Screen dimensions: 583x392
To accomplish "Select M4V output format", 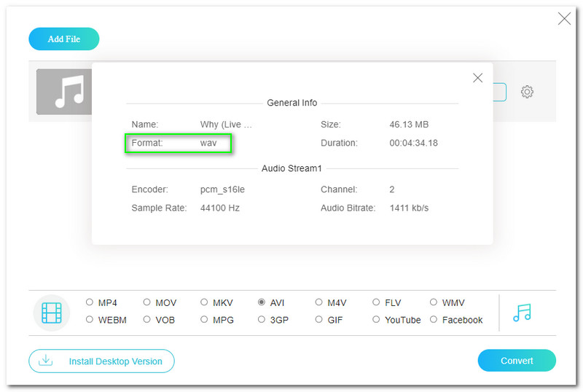I will pyautogui.click(x=319, y=302).
